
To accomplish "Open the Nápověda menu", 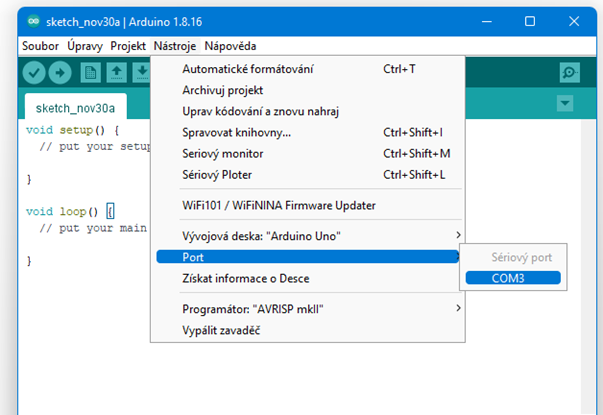I will (230, 46).
